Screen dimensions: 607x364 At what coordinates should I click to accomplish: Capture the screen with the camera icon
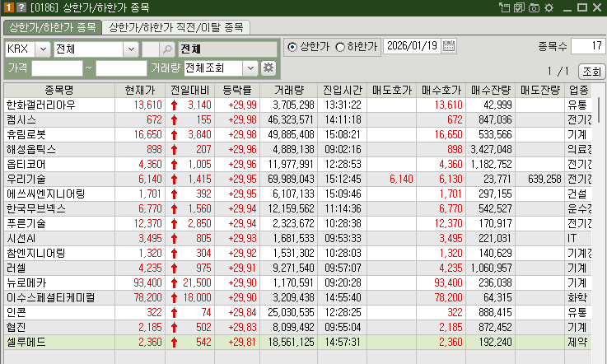click(534, 7)
